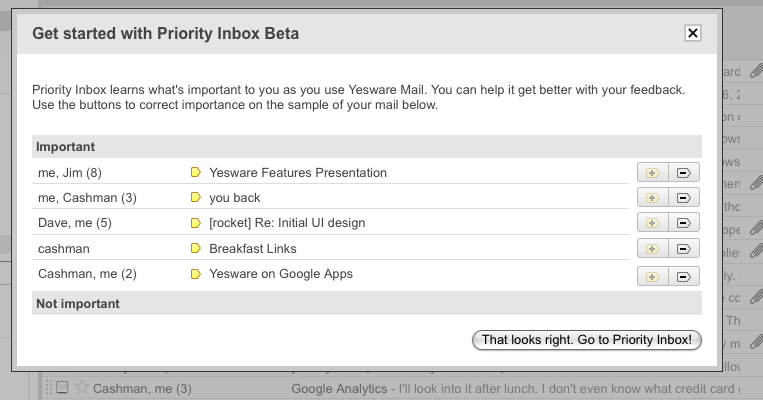Mark 'you back' conversation as not important
This screenshot has width=763, height=400.
click(x=684, y=198)
